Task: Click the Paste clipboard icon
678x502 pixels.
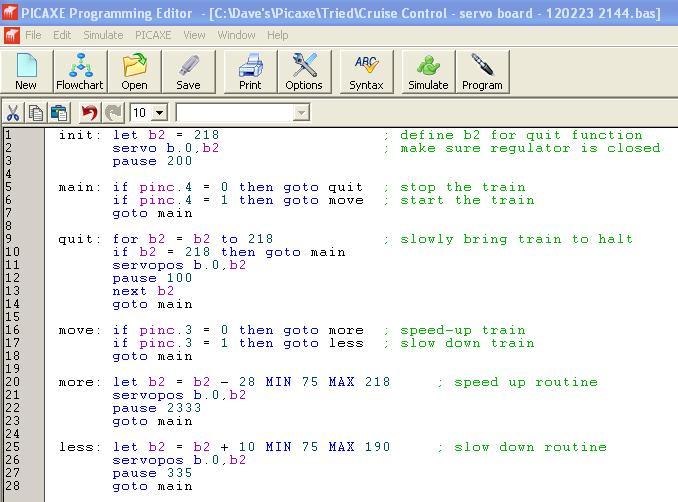Action: (59, 113)
